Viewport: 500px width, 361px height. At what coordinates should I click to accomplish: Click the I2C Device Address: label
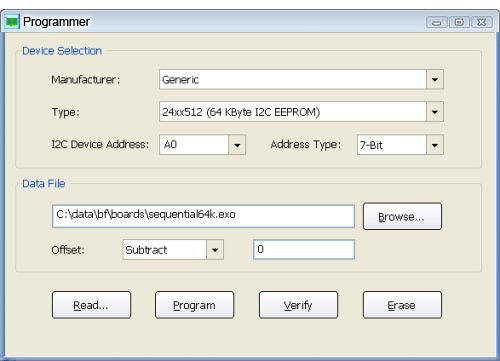[100, 144]
